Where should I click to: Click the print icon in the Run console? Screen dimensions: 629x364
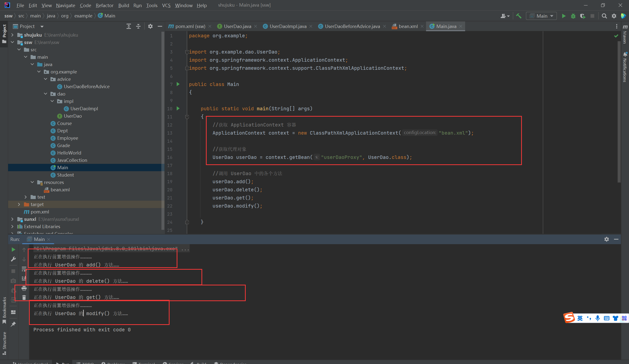24,288
